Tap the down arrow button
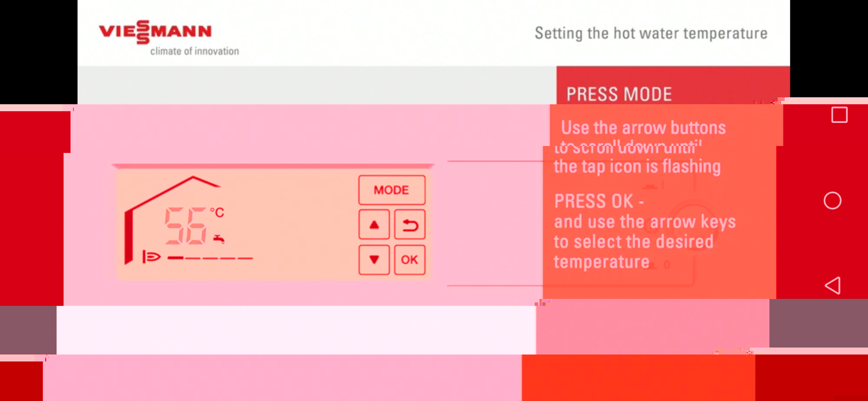 tap(374, 260)
